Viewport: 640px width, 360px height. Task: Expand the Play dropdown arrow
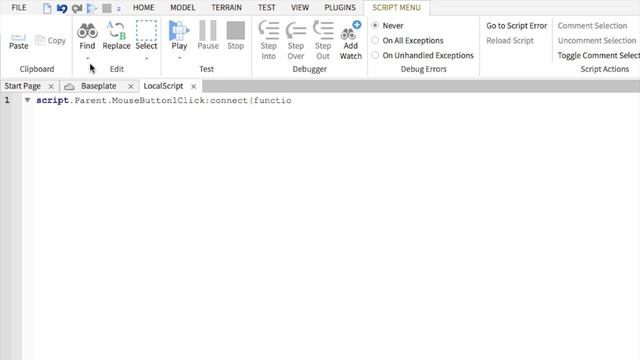coord(180,58)
